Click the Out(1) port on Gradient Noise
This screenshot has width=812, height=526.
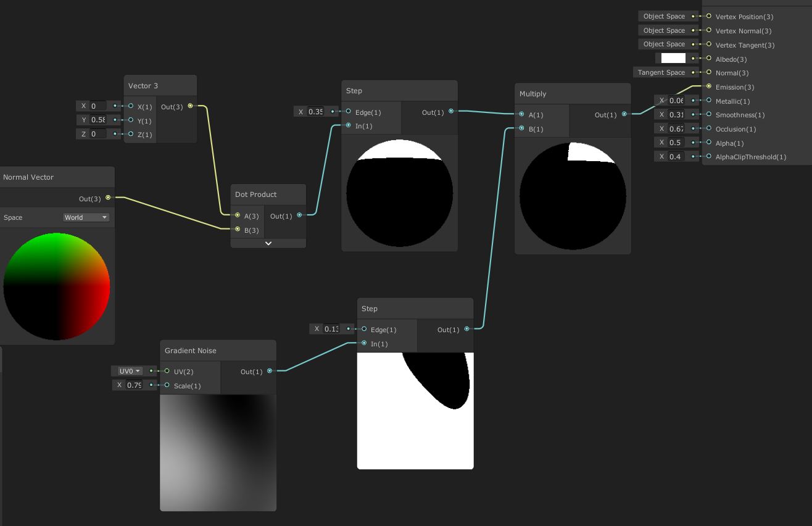pos(270,371)
